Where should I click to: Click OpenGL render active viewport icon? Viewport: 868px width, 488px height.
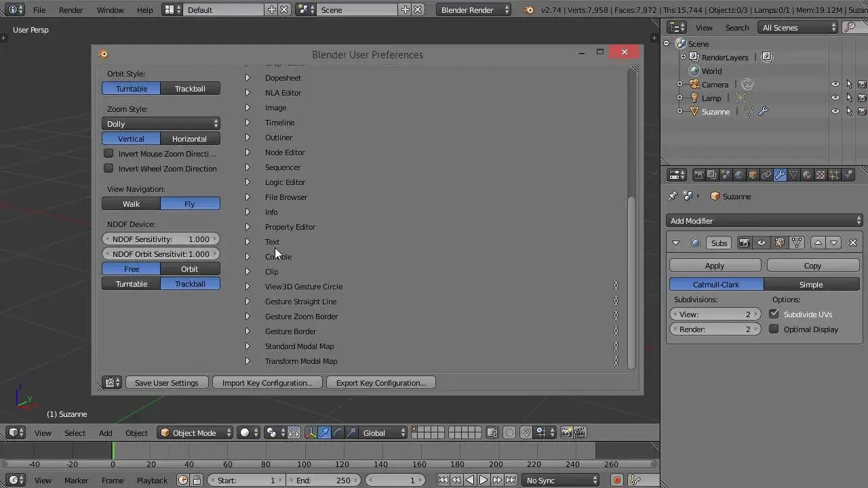[567, 432]
